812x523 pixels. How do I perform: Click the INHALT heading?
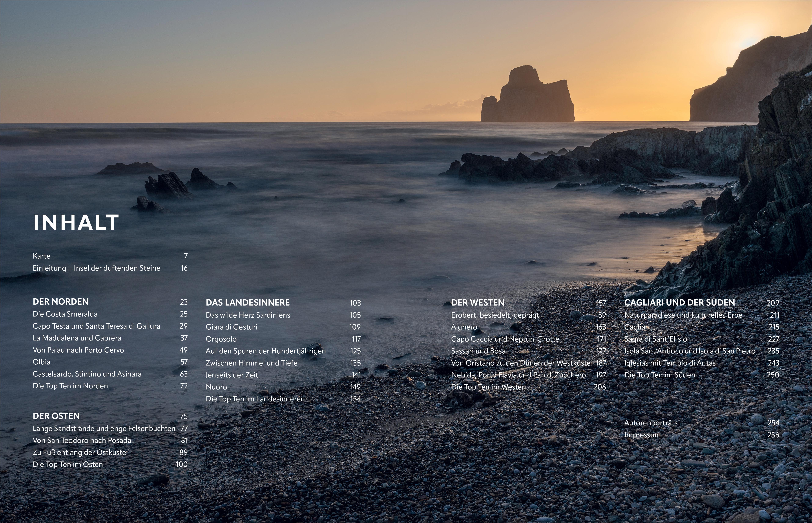tap(76, 223)
